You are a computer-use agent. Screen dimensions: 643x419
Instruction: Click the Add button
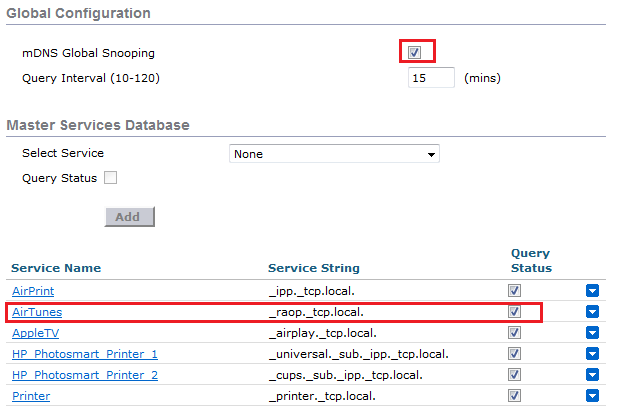129,217
